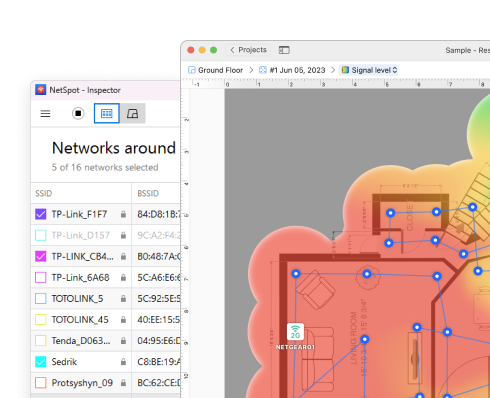Sort networks by BSSID column header
The image size is (490, 398).
(148, 193)
